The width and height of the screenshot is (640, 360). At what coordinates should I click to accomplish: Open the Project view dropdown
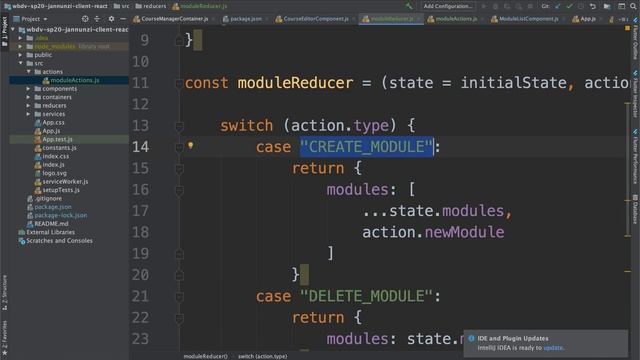(31, 19)
